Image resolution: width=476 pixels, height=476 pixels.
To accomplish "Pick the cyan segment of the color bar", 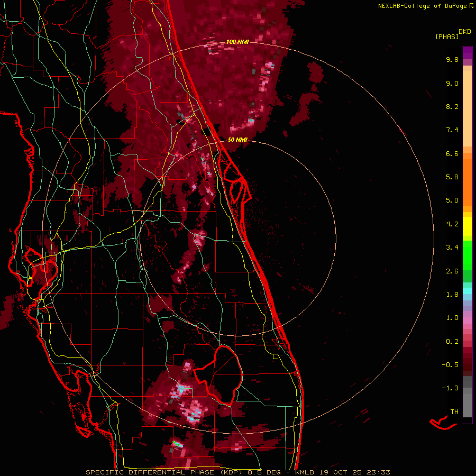I will [467, 291].
